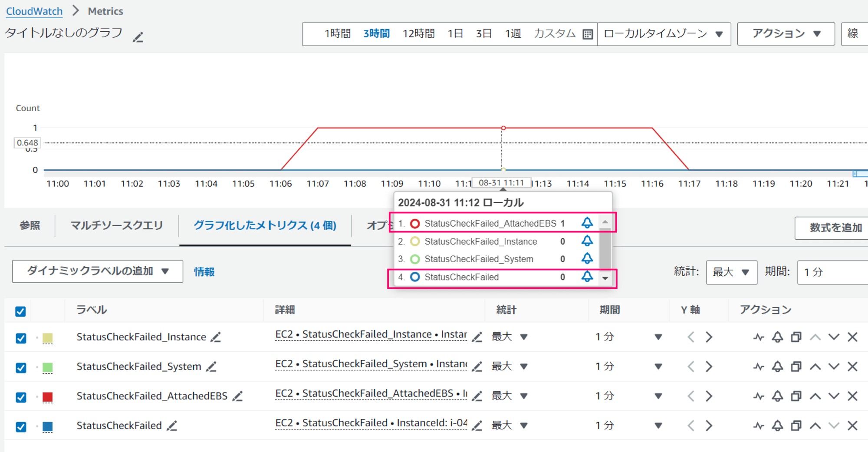Click the red data point on graph

point(503,128)
